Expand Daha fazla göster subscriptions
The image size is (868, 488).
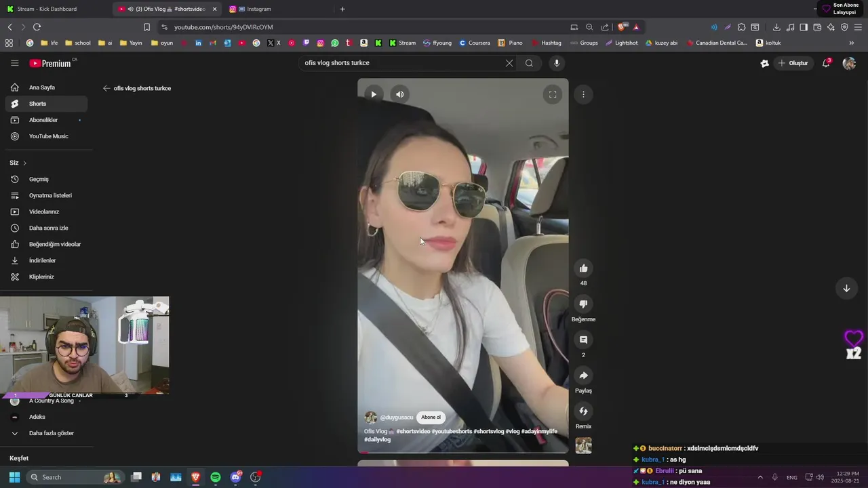(x=46, y=433)
